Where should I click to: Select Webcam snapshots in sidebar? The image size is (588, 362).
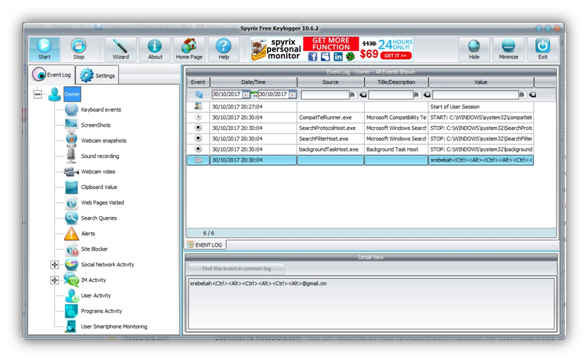point(104,141)
